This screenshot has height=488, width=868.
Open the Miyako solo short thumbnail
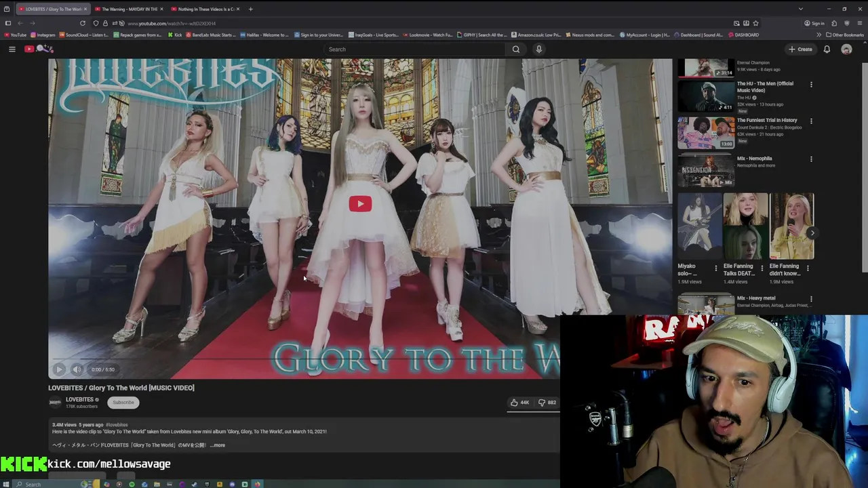tap(700, 226)
